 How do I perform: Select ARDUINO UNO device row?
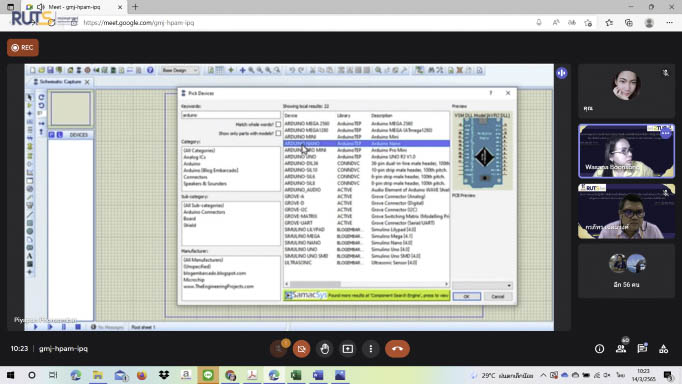click(367, 157)
